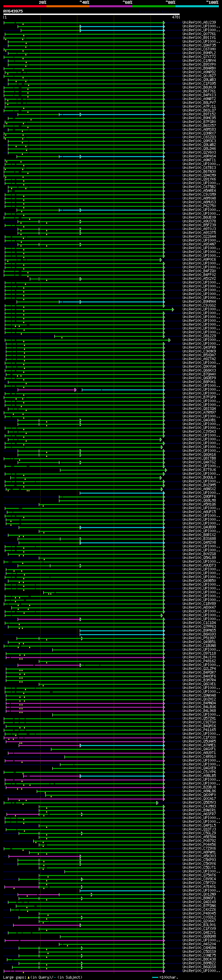The width and height of the screenshot is (222, 980).
Task: Select the UniRef100_C4R910 label
Action: 199,756
